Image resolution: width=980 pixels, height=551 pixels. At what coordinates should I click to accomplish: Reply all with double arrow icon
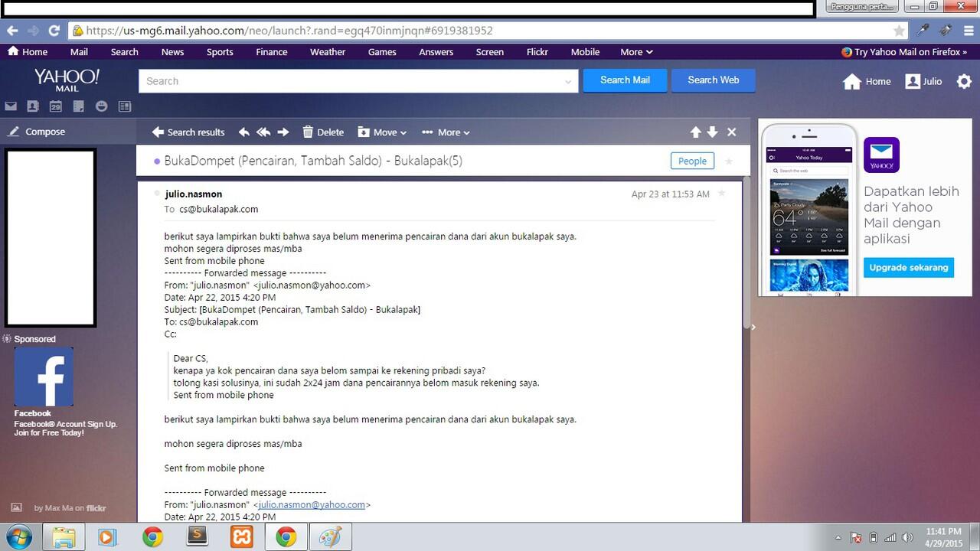coord(263,132)
